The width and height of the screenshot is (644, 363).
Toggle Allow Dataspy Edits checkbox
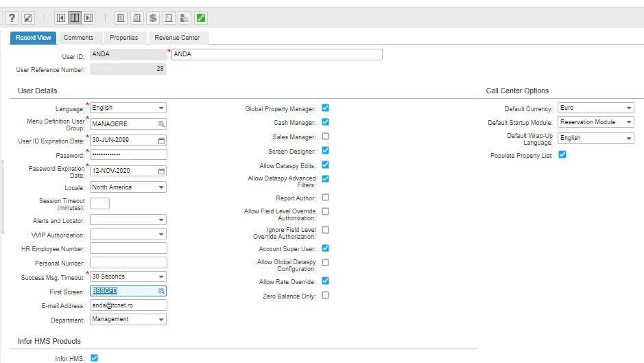[325, 165]
